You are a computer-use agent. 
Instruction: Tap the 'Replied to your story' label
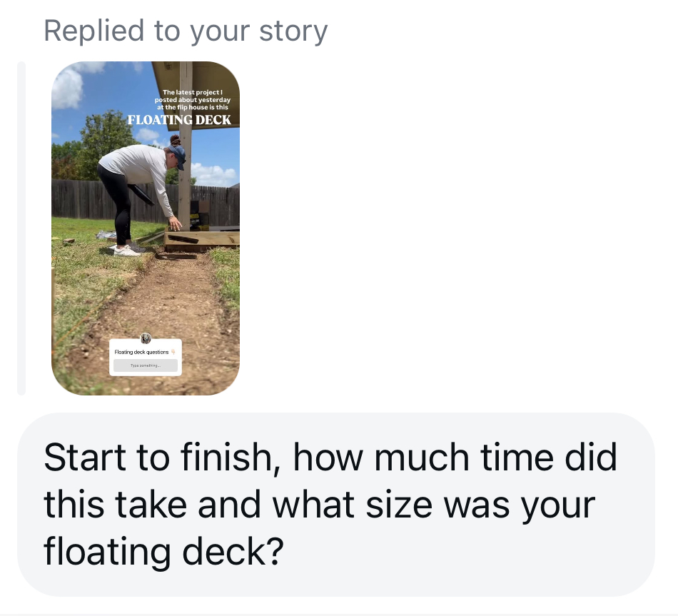186,31
